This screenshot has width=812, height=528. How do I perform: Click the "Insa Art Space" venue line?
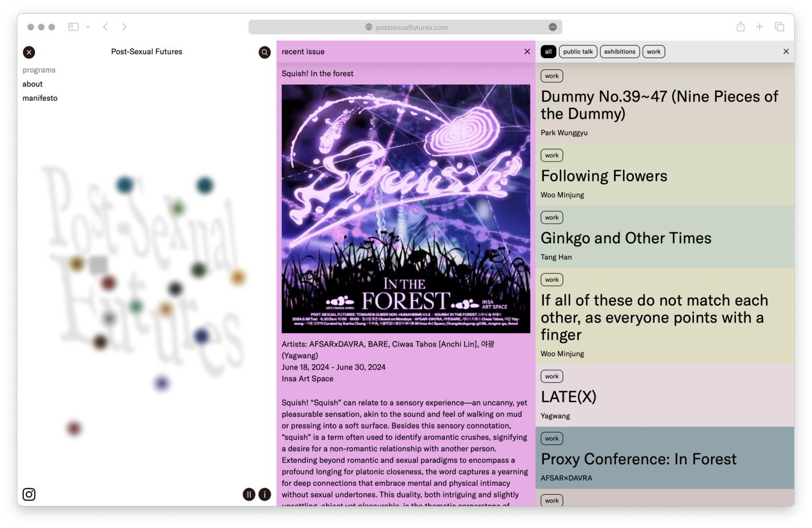coord(308,379)
